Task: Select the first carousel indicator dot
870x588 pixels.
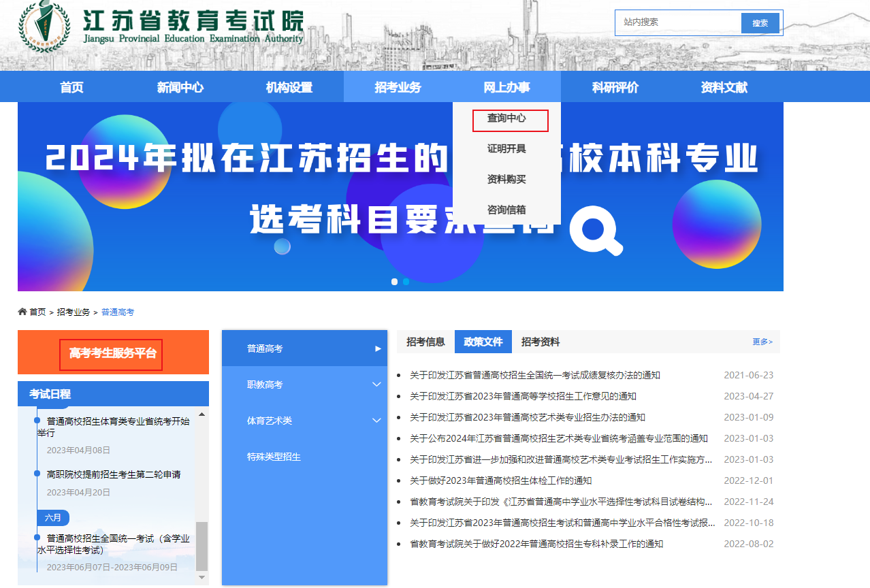Action: [394, 282]
